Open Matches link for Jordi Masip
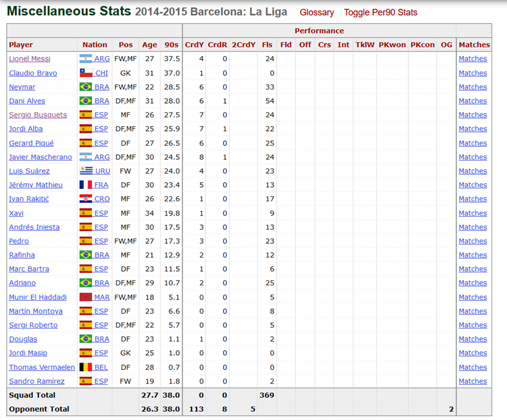This screenshot has width=507, height=420. point(472,353)
